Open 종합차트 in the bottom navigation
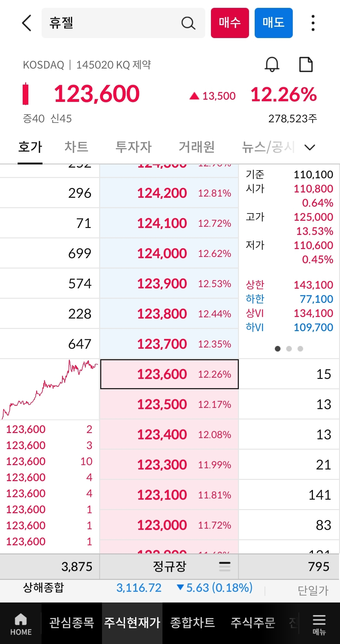Screen dimensions: 340x644 click(192, 623)
